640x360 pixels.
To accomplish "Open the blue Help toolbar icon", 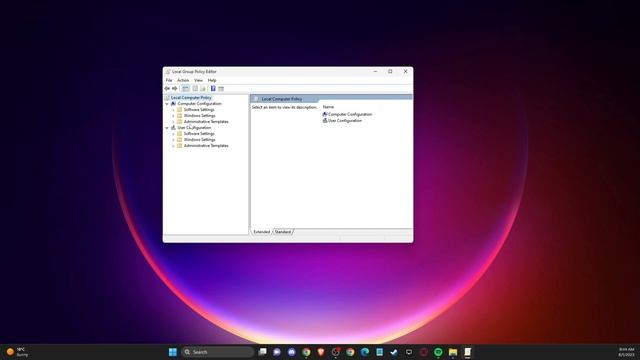I will 213,89.
